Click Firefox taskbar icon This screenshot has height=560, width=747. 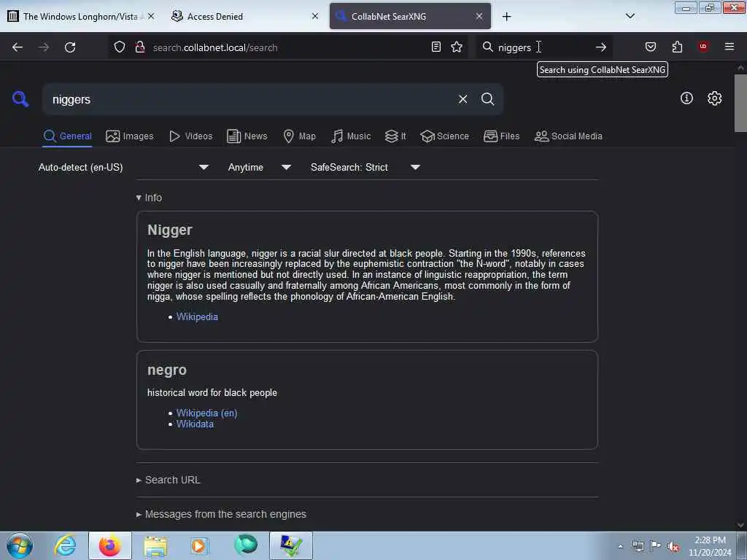(x=109, y=545)
